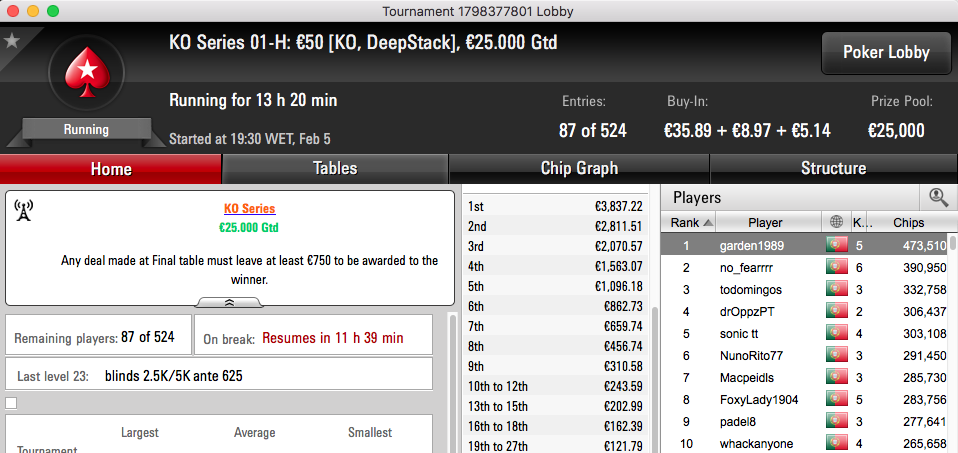The height and width of the screenshot is (453, 958).
Task: Click the Portugal flag beside padel8
Action: 836,422
